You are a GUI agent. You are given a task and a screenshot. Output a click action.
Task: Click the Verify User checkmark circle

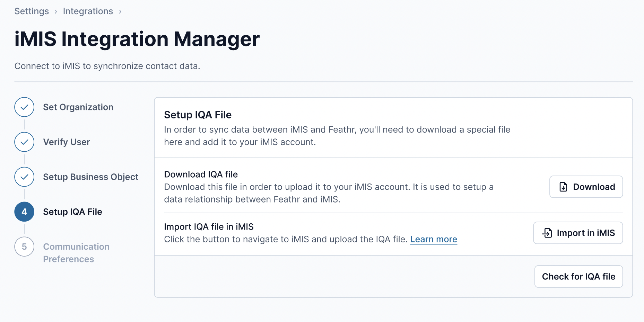24,142
